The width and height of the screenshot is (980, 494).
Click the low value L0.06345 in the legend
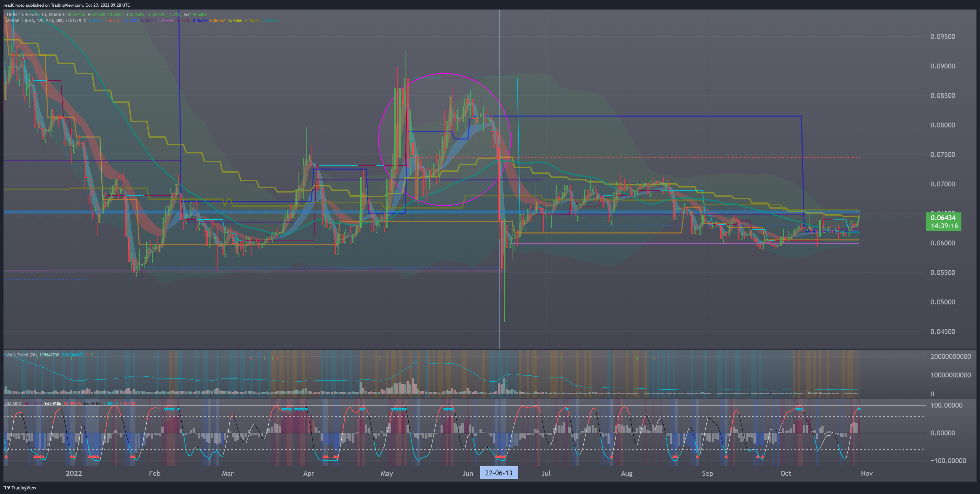coord(116,15)
